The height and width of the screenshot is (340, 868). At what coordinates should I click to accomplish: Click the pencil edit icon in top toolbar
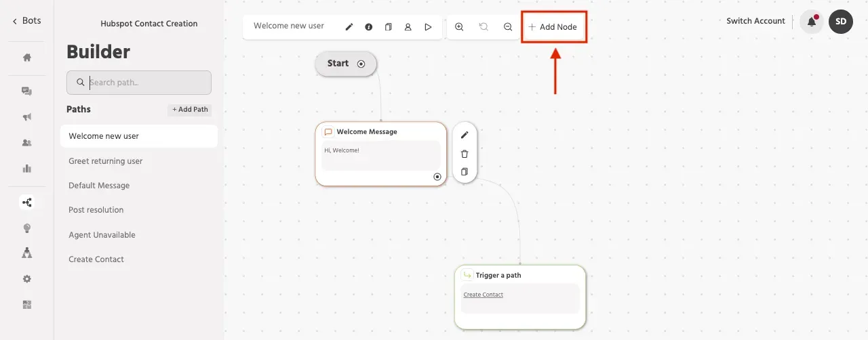coord(349,27)
